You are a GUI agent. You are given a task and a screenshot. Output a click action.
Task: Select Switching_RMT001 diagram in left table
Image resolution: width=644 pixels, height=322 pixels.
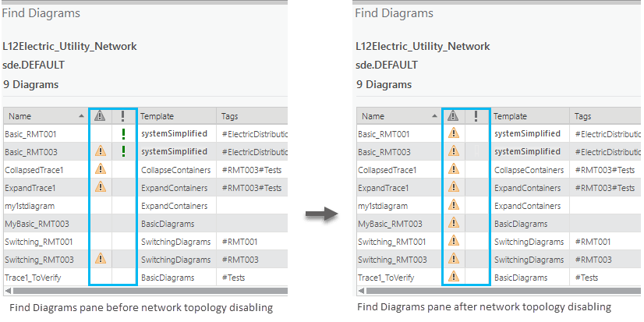coord(39,242)
